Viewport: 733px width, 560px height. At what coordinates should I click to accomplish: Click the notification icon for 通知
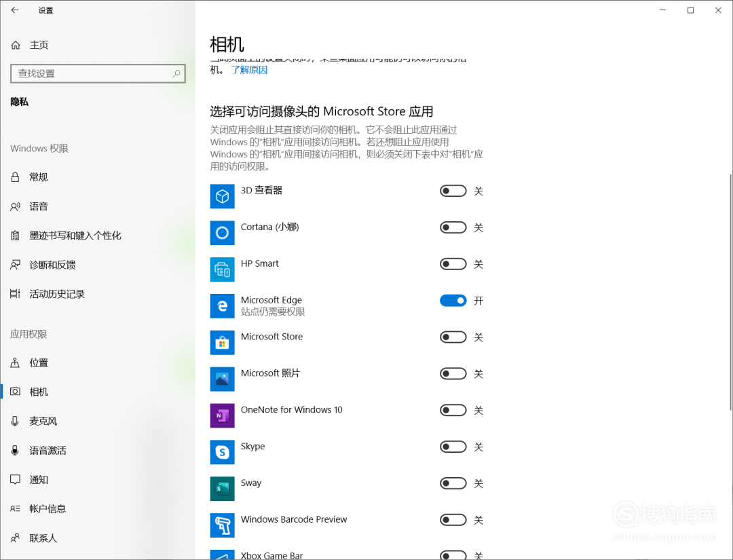pyautogui.click(x=15, y=480)
